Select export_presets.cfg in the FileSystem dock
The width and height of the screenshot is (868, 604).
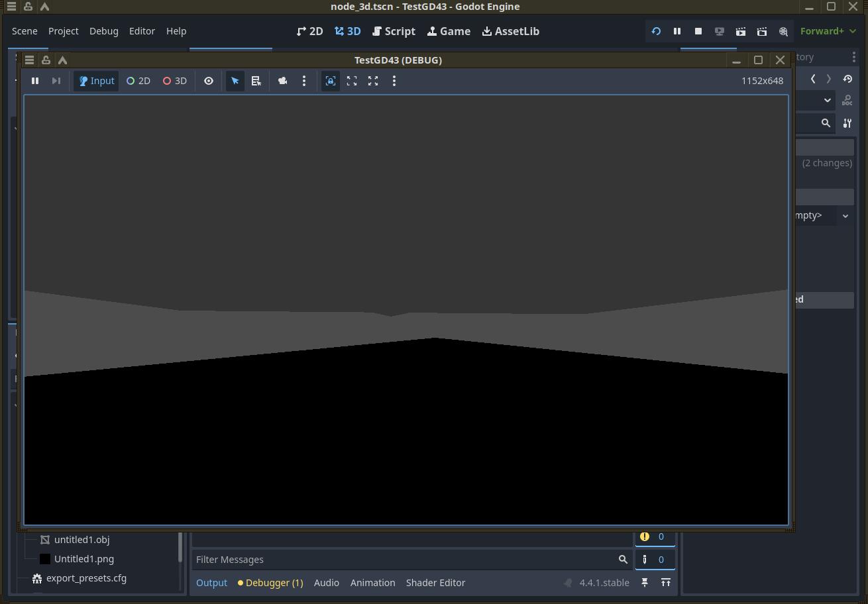click(86, 578)
